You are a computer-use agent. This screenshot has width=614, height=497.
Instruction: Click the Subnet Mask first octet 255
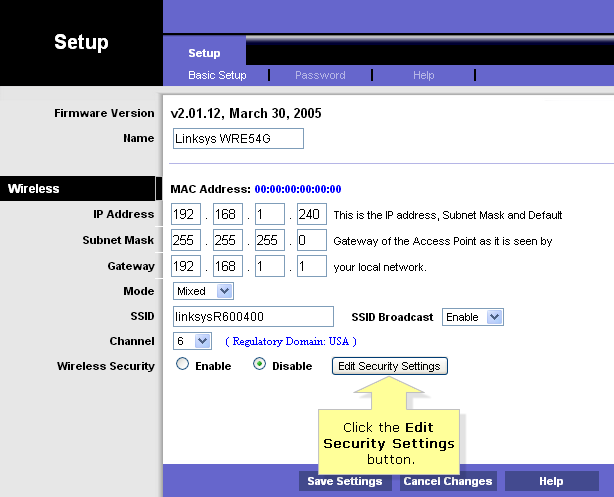[x=186, y=240]
